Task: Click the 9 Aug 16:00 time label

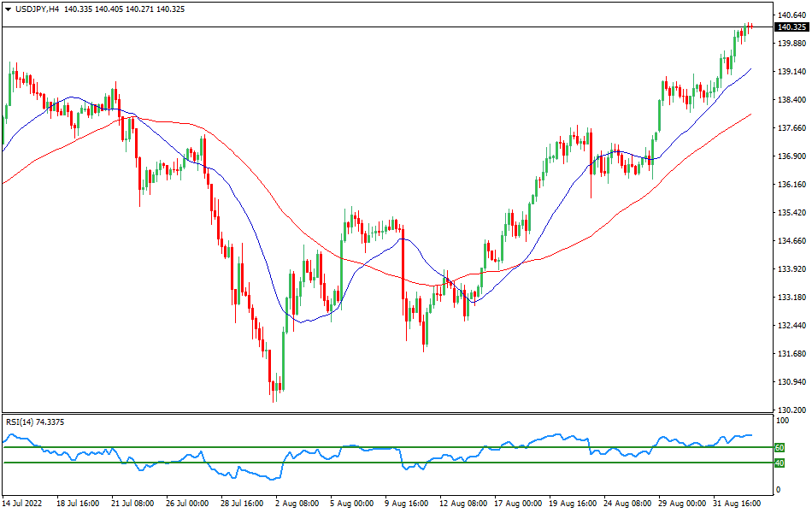Action: pos(406,504)
